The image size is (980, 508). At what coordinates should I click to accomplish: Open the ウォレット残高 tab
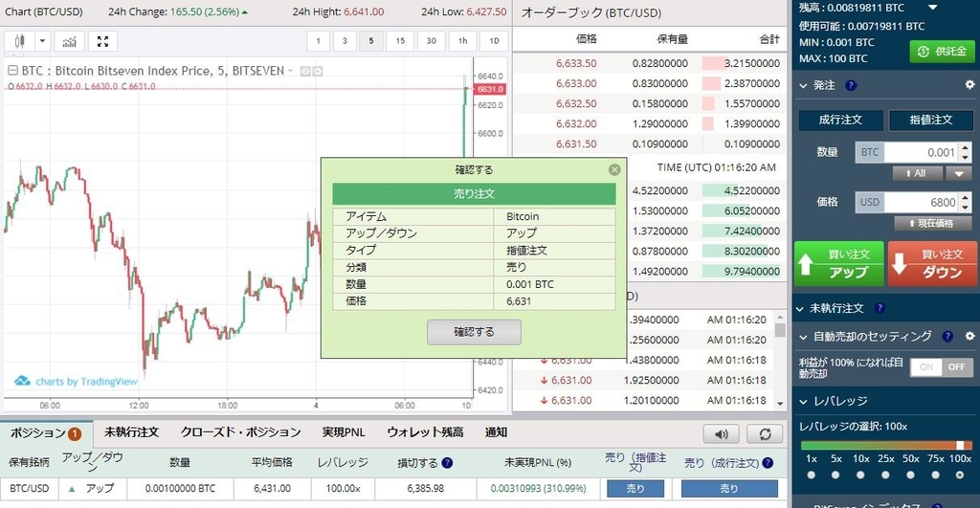pyautogui.click(x=425, y=432)
